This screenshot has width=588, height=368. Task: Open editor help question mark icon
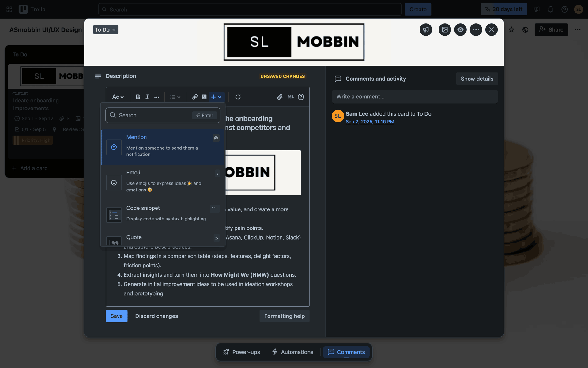click(301, 97)
